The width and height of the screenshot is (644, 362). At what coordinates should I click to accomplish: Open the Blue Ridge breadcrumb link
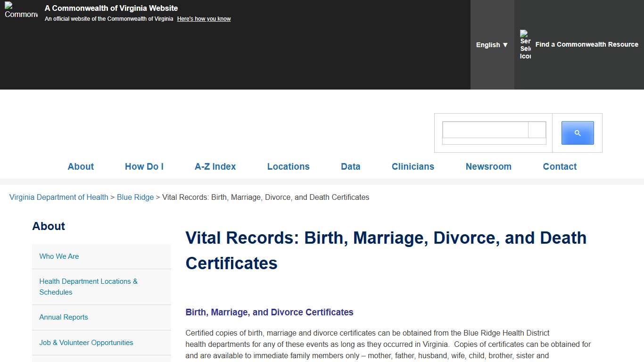click(x=135, y=197)
